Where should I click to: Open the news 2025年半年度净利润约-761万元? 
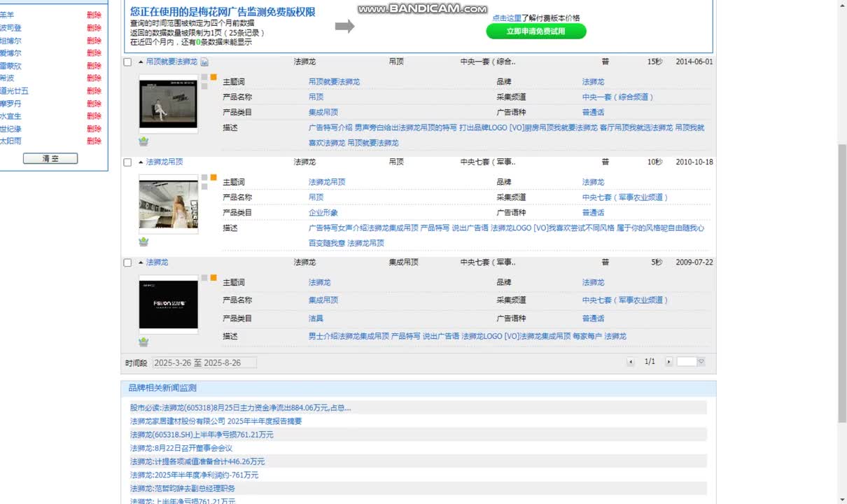(x=194, y=475)
